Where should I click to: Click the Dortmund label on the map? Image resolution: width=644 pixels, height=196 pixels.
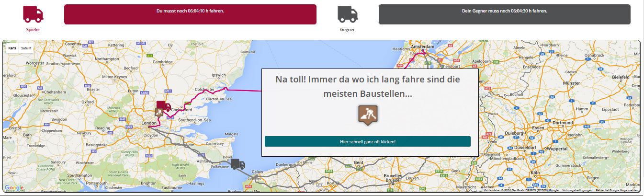click(562, 122)
